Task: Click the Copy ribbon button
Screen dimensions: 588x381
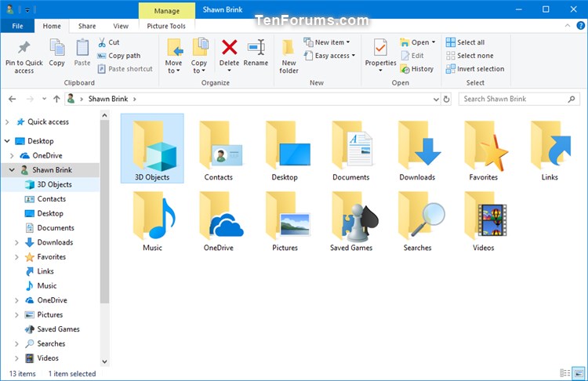Action: pyautogui.click(x=57, y=53)
